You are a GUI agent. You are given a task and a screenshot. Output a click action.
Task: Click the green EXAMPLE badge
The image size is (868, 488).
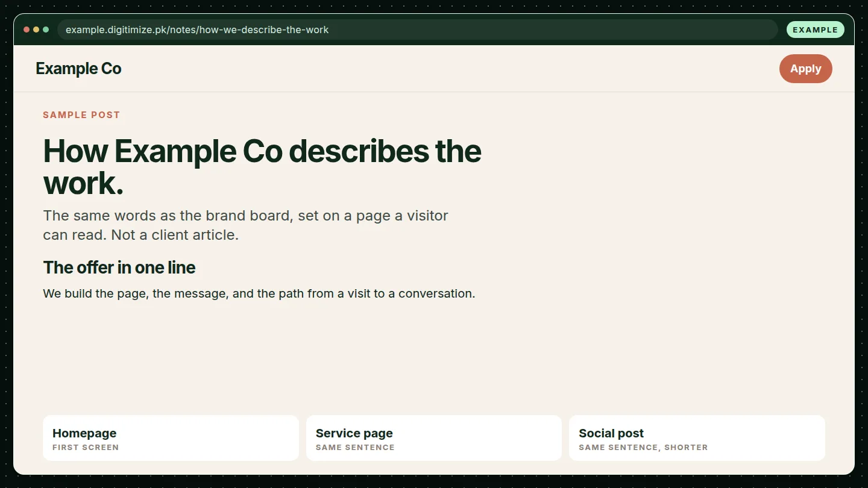[x=815, y=30]
